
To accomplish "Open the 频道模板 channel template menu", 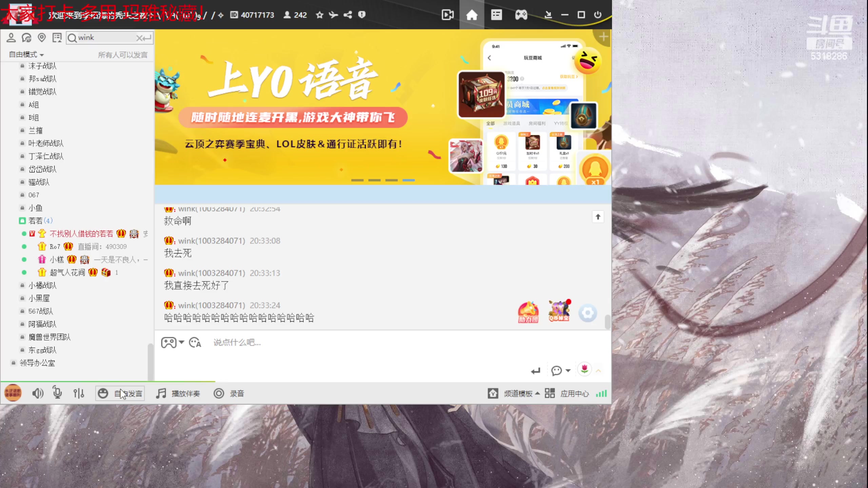I will pos(514,393).
